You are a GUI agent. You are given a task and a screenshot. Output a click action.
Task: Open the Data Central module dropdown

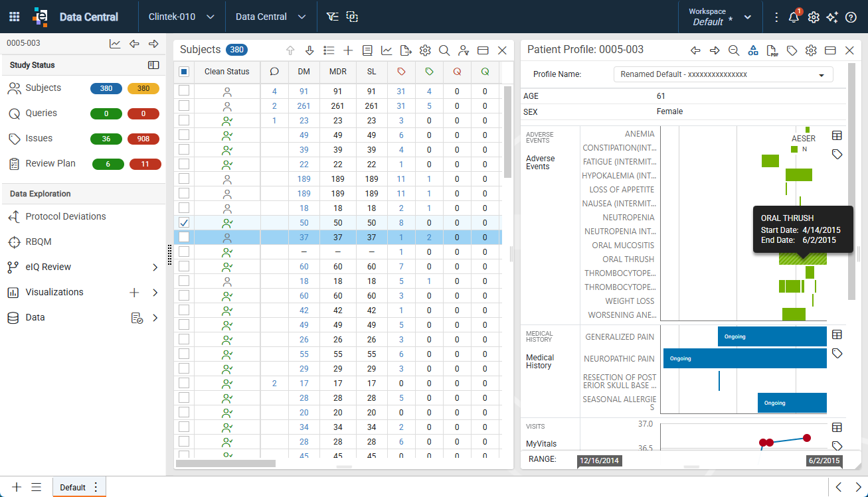(x=270, y=17)
